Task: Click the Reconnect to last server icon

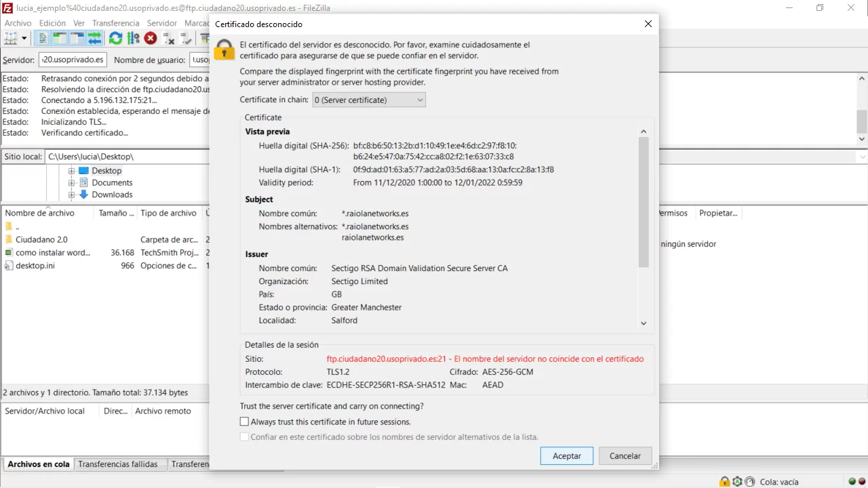Action: pyautogui.click(x=186, y=38)
